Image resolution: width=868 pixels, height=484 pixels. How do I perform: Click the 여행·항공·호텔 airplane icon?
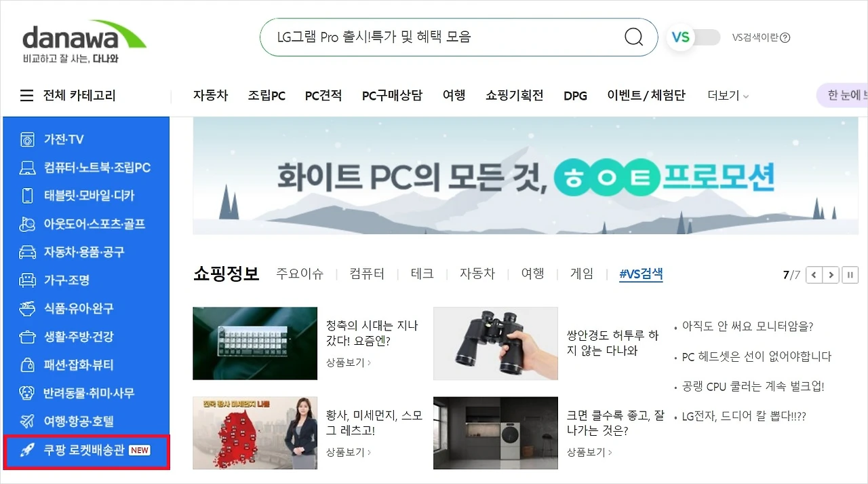pos(27,422)
